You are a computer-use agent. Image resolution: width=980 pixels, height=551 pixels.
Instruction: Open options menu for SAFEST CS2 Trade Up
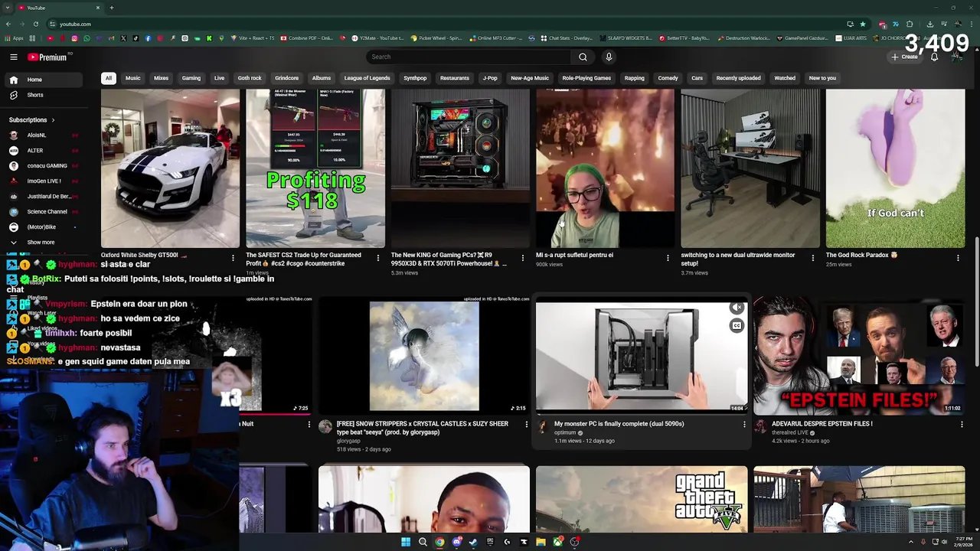click(377, 258)
